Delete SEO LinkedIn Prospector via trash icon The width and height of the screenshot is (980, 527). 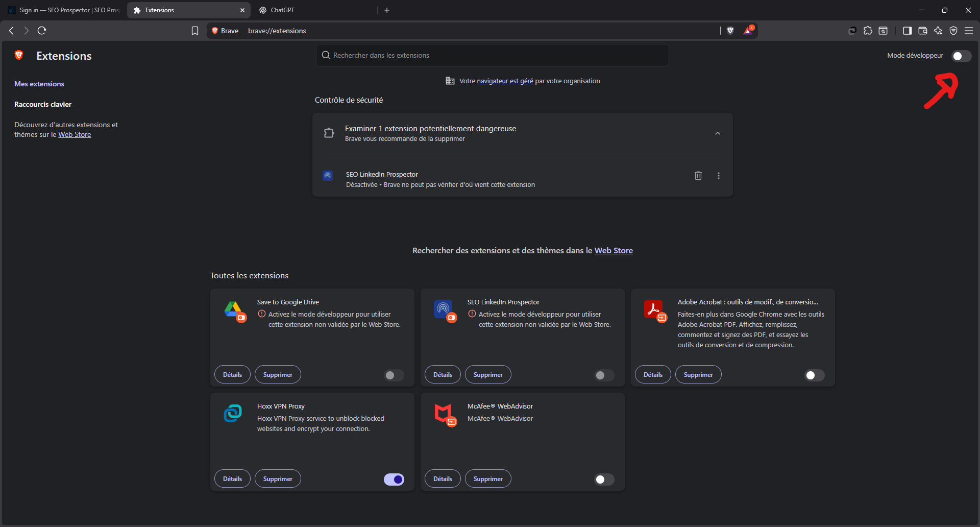[698, 176]
